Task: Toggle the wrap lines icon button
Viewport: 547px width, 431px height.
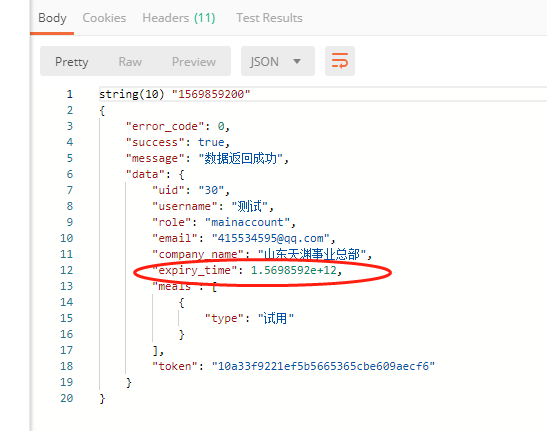Action: (x=340, y=61)
